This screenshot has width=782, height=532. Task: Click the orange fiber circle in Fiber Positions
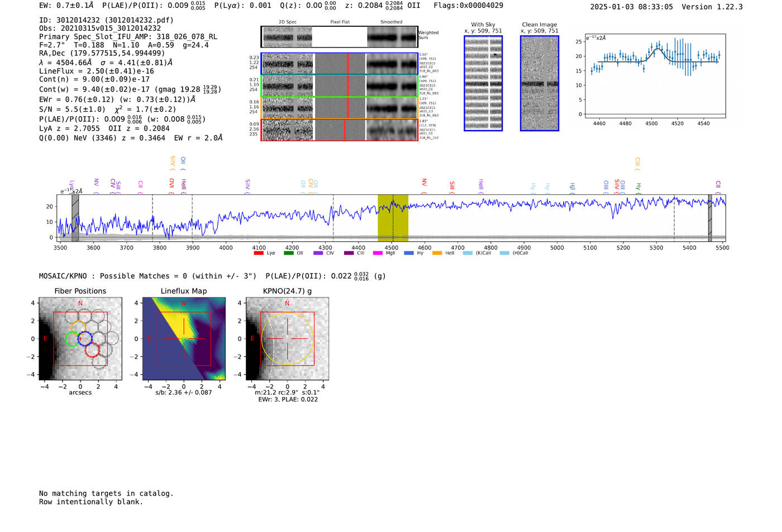tap(78, 328)
